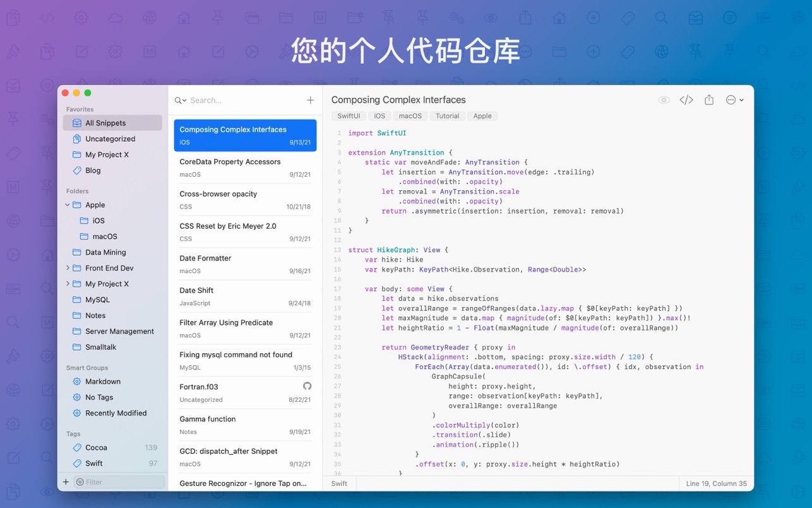812x508 pixels.
Task: Click the iOS tag pill under the snippet title
Action: 379,116
